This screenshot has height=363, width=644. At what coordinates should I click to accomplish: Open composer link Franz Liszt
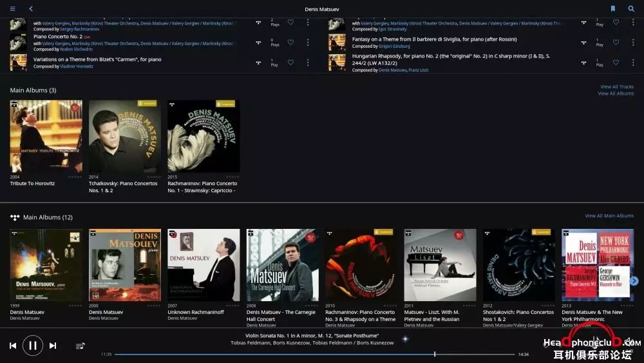click(419, 70)
